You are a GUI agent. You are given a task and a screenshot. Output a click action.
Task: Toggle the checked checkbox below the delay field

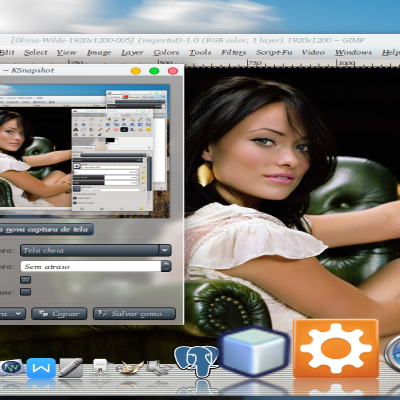point(26,279)
